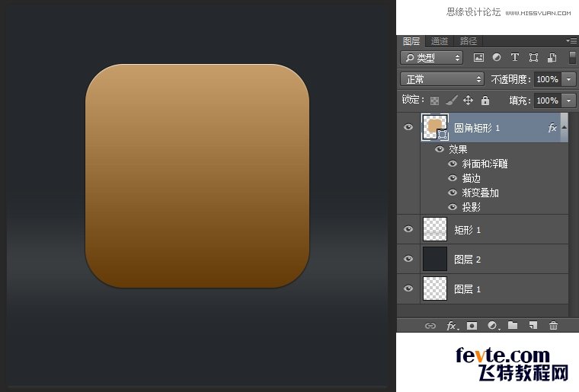The width and height of the screenshot is (579, 392).
Task: Create a new group folder icon
Action: (x=513, y=325)
